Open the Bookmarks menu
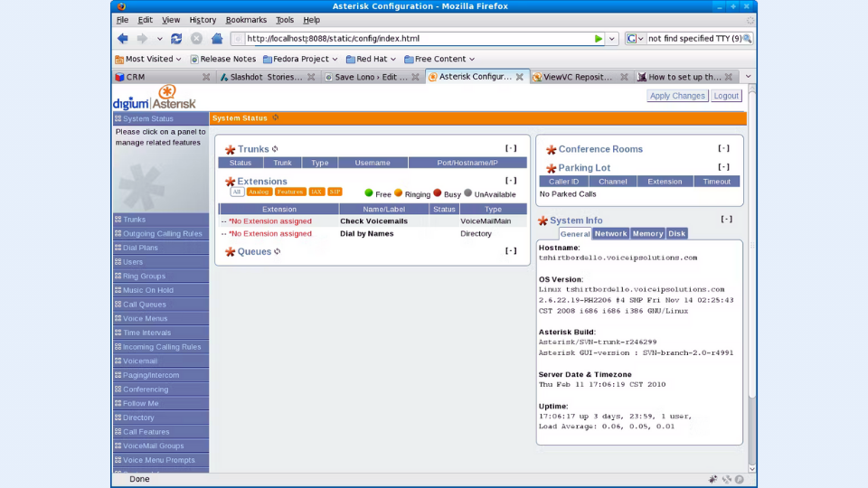This screenshot has height=488, width=868. tap(246, 19)
